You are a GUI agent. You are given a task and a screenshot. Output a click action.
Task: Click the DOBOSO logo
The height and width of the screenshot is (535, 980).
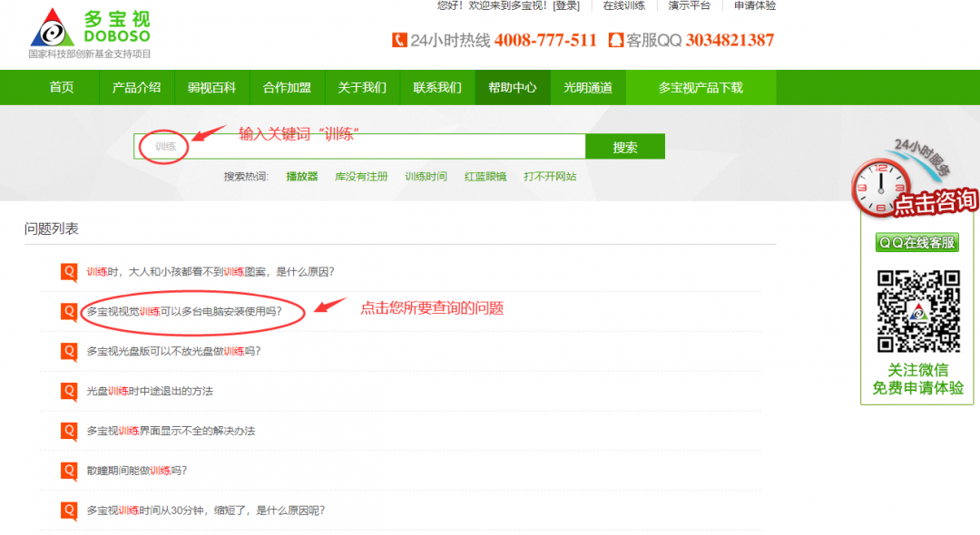[x=90, y=33]
